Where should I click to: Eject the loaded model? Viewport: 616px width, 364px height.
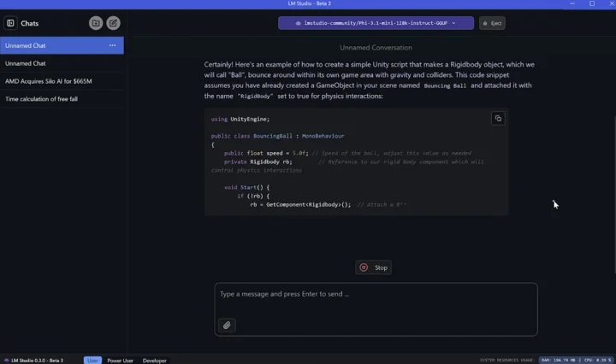tap(492, 23)
